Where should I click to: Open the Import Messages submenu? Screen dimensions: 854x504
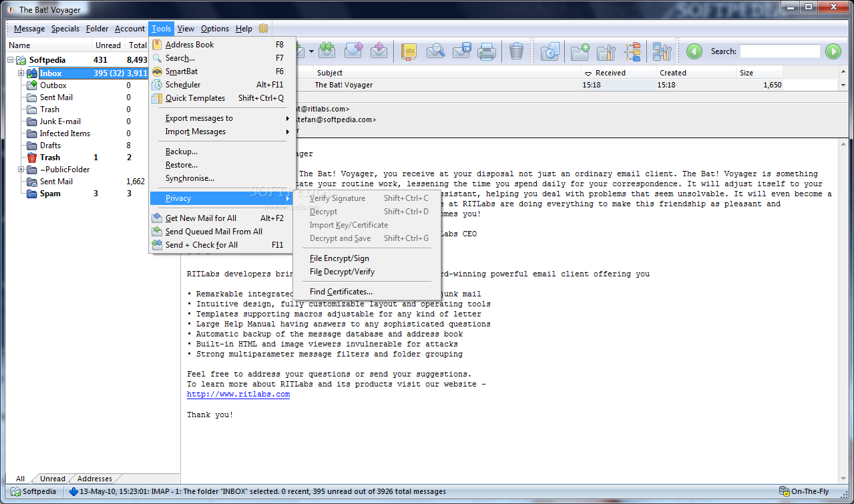coord(221,132)
